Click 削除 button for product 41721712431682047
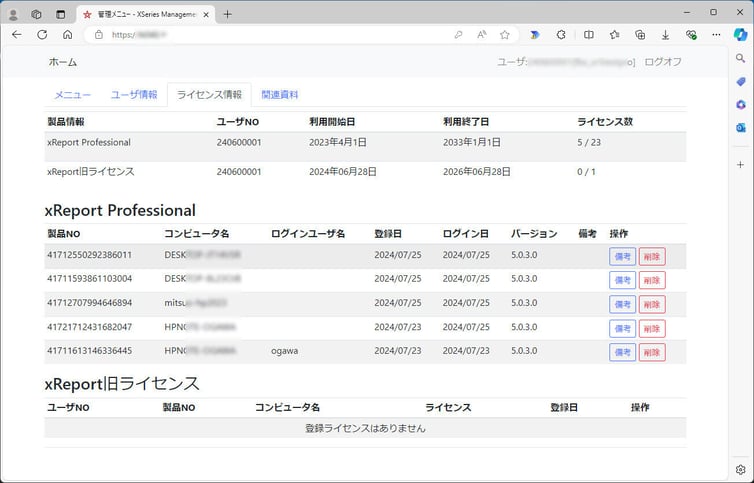Viewport: 754px width, 483px height. (652, 329)
